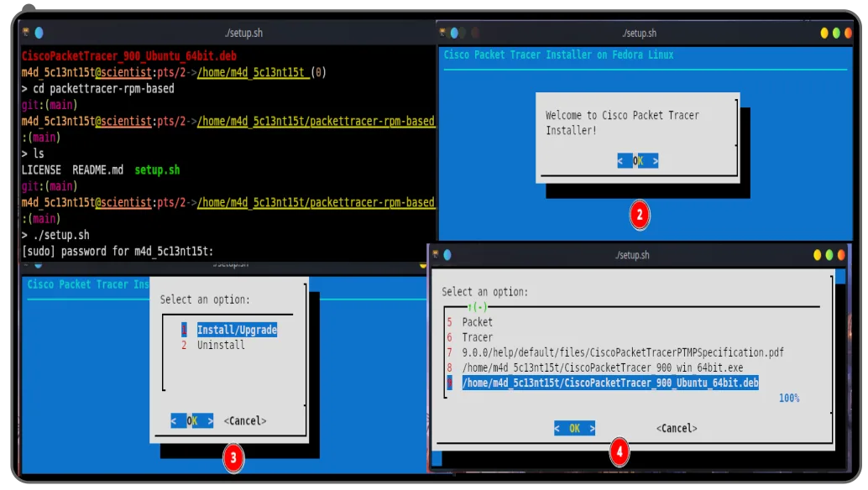Click 'Cisco Packet Tracer Installer on Fedora Linux' heading
Screen dimensions: 868x490
point(558,55)
